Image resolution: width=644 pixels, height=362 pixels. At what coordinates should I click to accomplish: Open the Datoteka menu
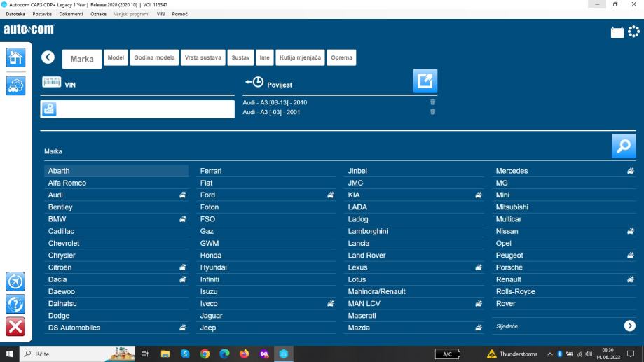[15, 14]
